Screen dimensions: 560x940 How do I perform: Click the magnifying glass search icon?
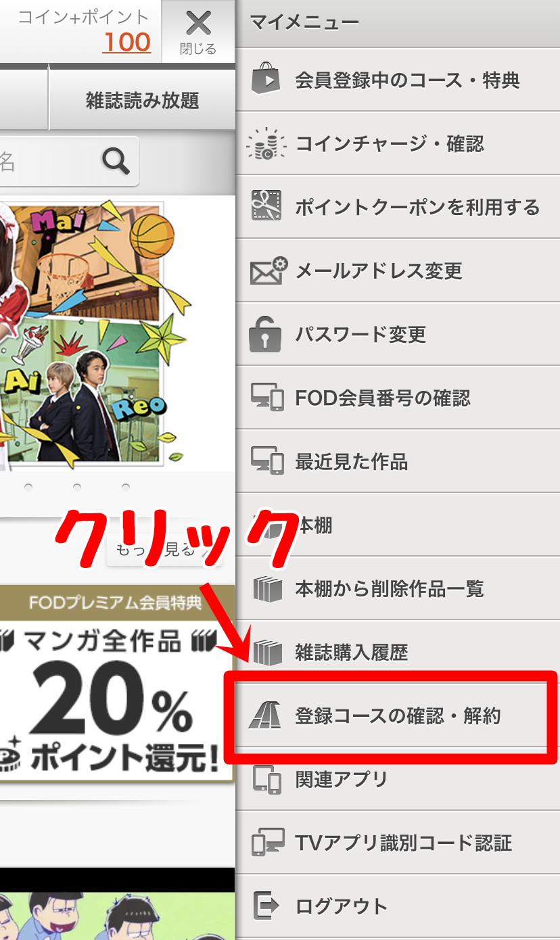116,160
